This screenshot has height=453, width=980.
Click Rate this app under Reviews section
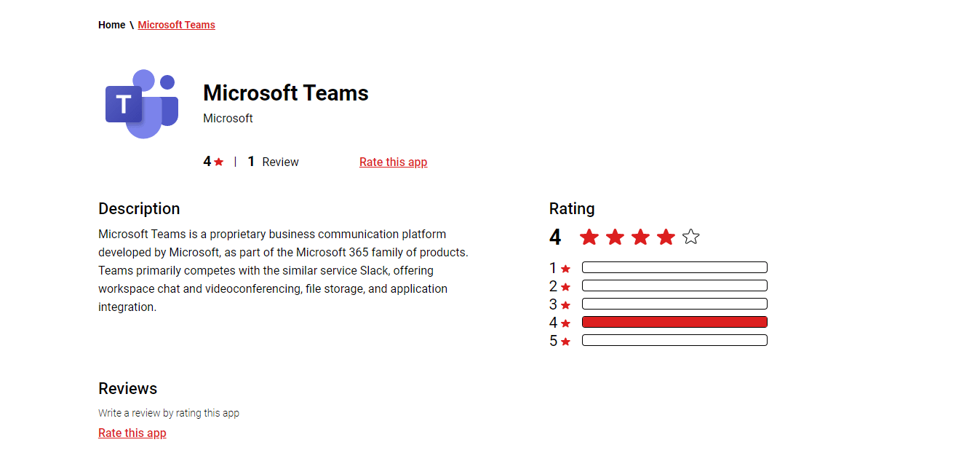click(x=132, y=432)
